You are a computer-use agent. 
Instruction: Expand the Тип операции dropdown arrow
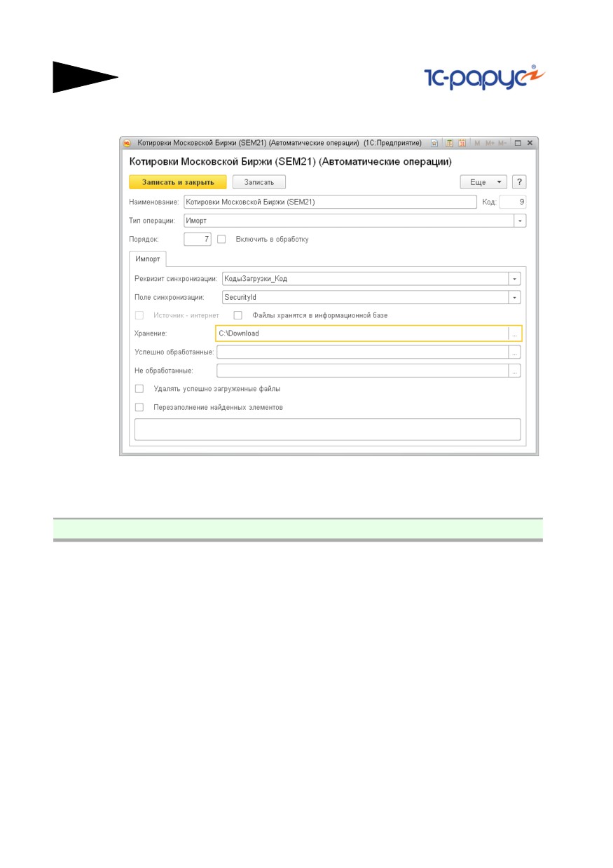pyautogui.click(x=521, y=221)
